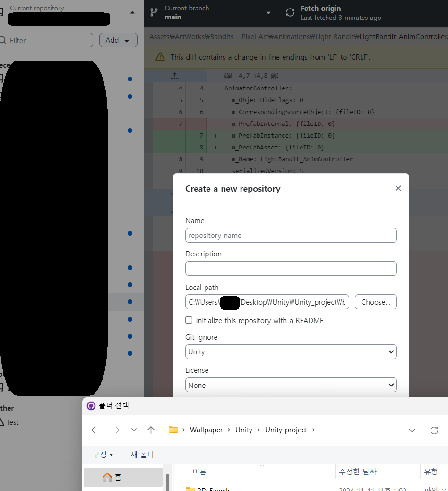448x491 pixels.
Task: Go forward in the folder picker
Action: (x=116, y=430)
